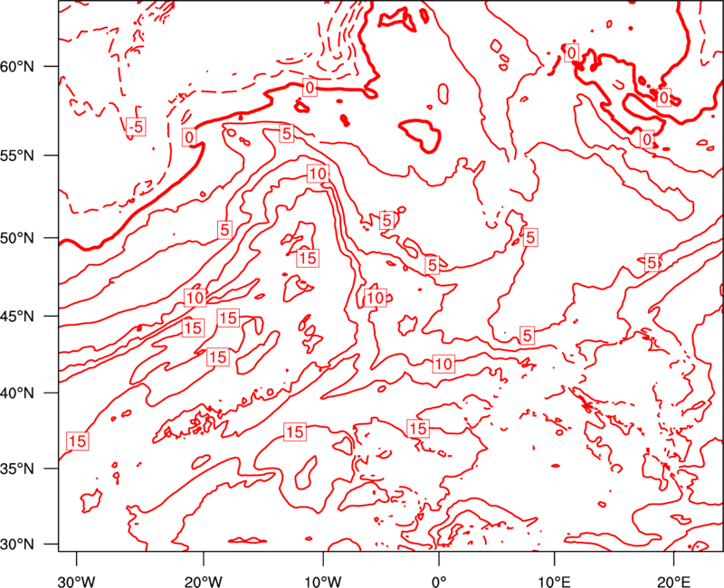Select the 55°N latitude label
Image resolution: width=724 pixels, height=588 pixels.
pos(17,156)
